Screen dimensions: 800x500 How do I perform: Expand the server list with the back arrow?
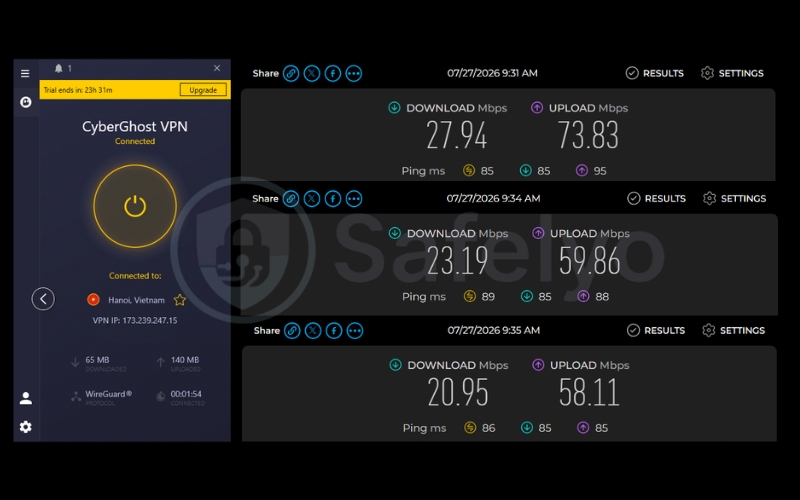[x=43, y=299]
